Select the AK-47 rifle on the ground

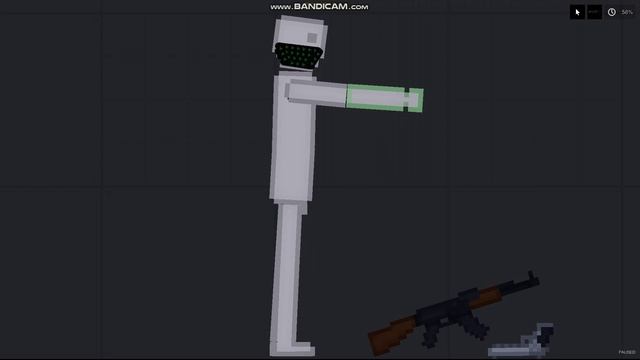tap(453, 312)
